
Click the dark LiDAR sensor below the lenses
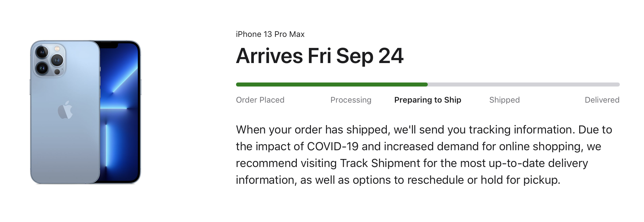[x=57, y=72]
